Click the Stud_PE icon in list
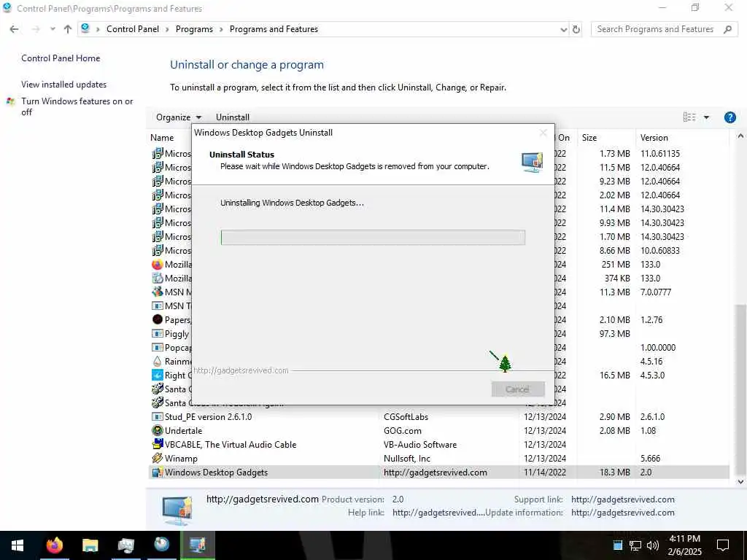 point(158,416)
